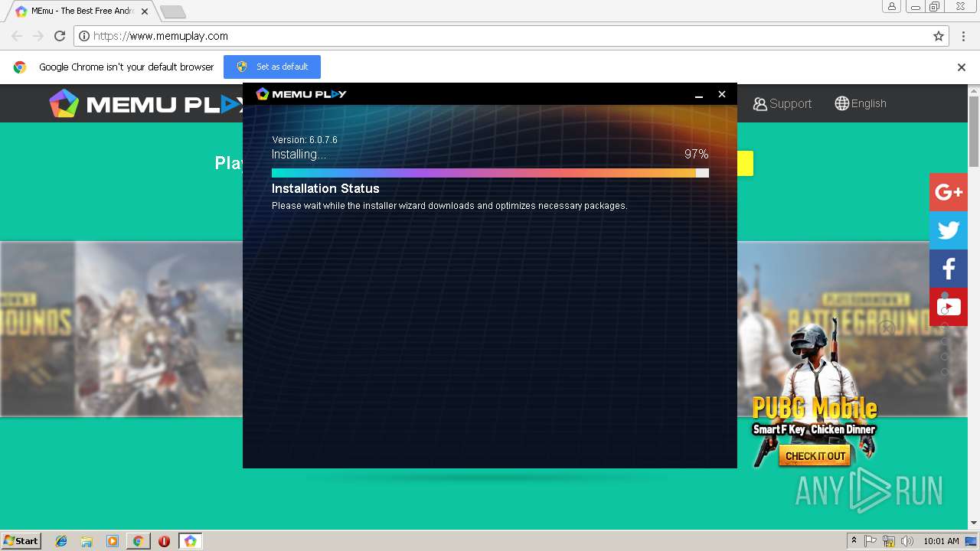This screenshot has height=551, width=980.
Task: Click Chrome profile user icon
Action: pos(891,7)
